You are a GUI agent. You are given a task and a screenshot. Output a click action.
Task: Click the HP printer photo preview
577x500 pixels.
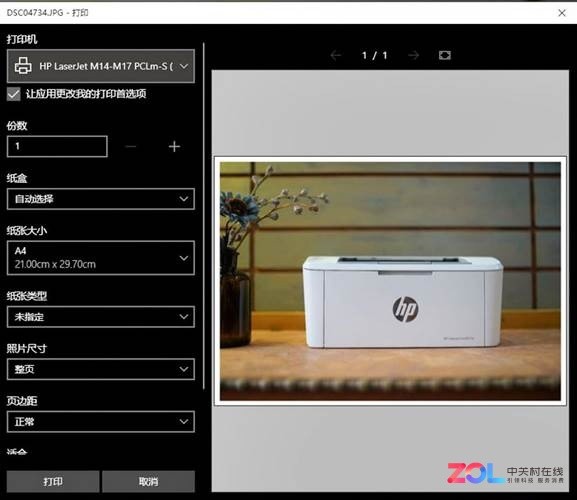[x=390, y=281]
